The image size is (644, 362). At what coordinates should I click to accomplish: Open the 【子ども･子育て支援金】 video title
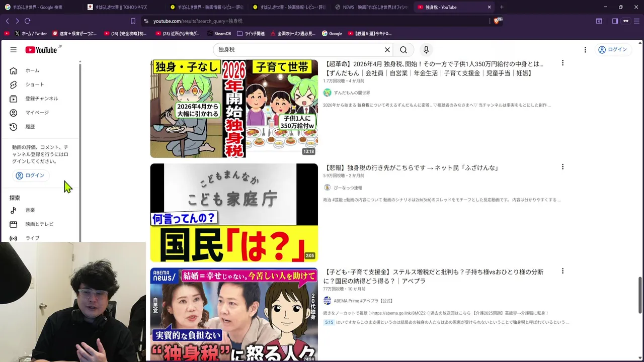click(x=433, y=277)
